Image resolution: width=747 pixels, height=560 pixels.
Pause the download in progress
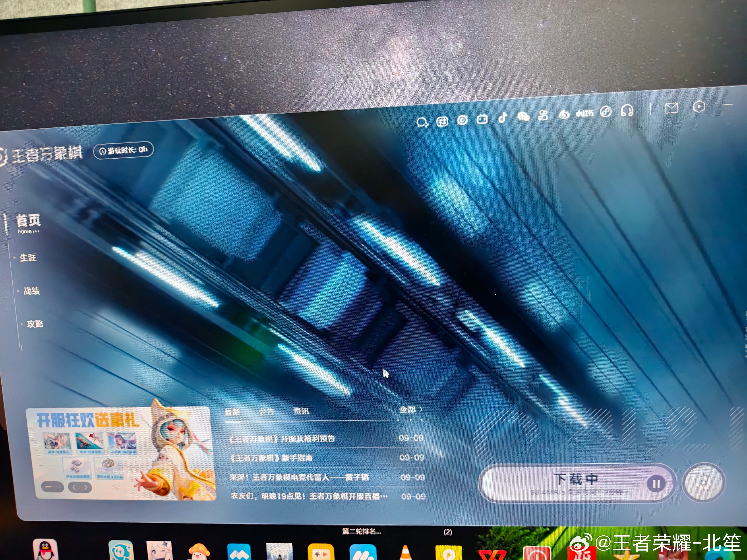pyautogui.click(x=656, y=484)
